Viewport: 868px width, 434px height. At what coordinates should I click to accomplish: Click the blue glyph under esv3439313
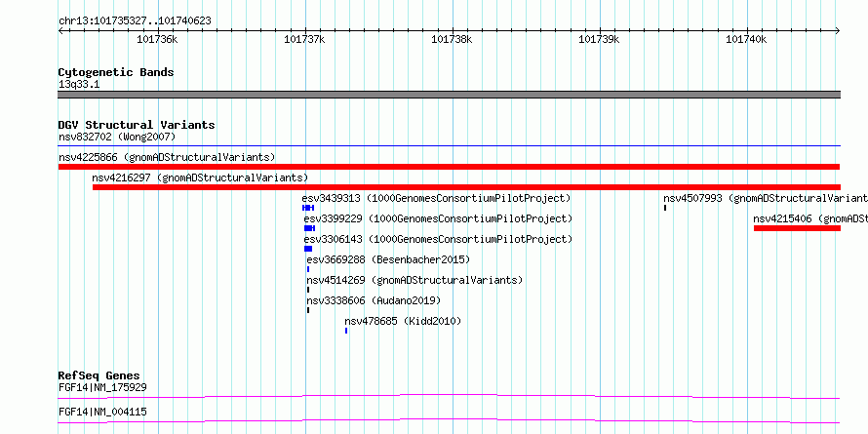click(308, 208)
